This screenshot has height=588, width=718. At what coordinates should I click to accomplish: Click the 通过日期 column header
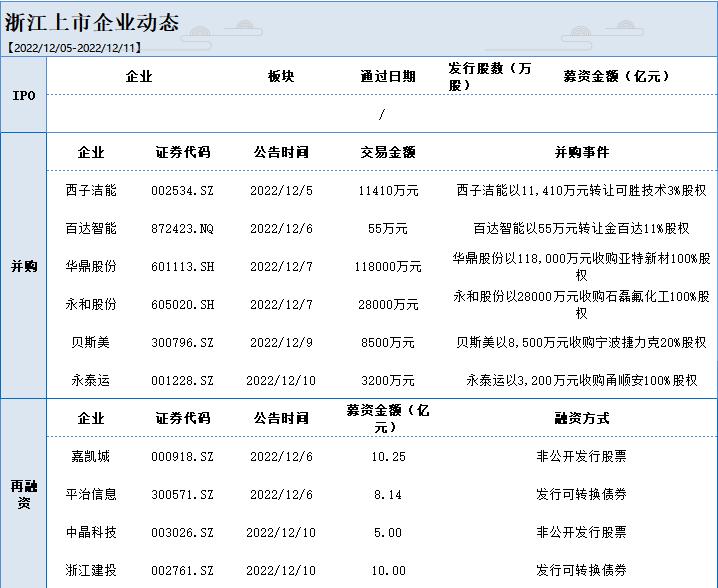(x=388, y=76)
